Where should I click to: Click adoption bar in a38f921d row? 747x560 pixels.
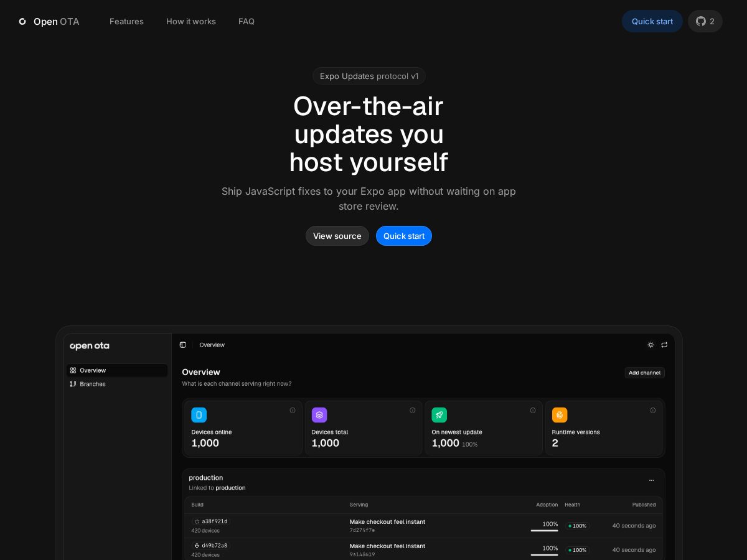click(x=544, y=531)
